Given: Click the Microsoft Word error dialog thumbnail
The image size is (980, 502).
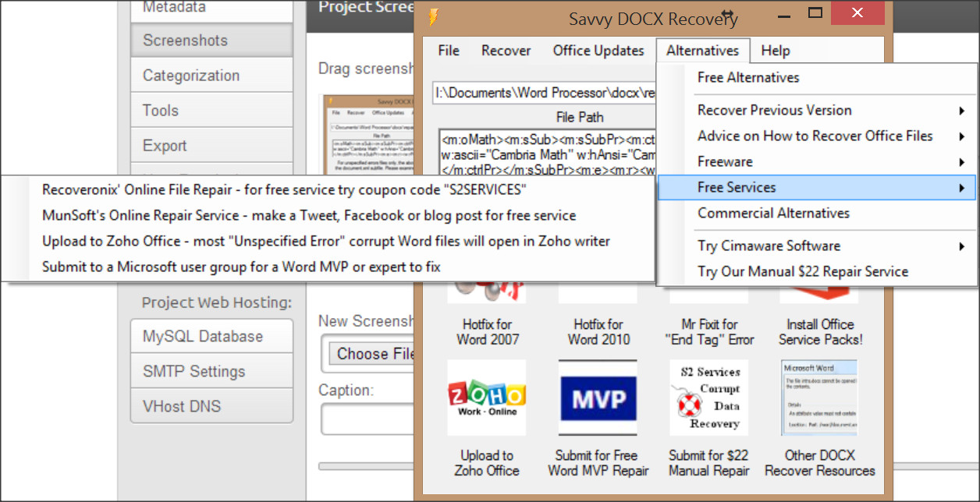Looking at the screenshot, I should pyautogui.click(x=819, y=398).
